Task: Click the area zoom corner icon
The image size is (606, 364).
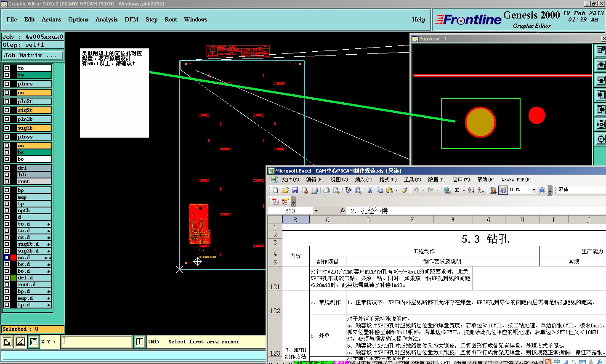Action: pos(7,342)
